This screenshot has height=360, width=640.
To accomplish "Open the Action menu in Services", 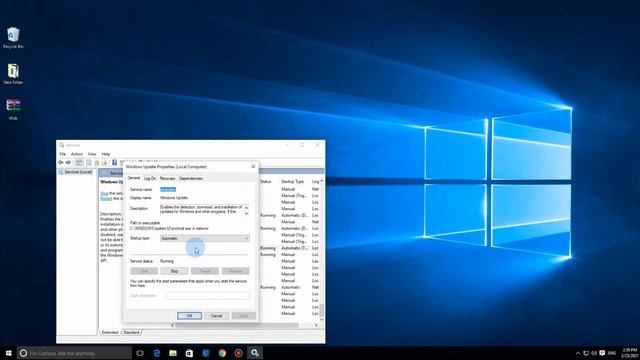I will [x=77, y=154].
